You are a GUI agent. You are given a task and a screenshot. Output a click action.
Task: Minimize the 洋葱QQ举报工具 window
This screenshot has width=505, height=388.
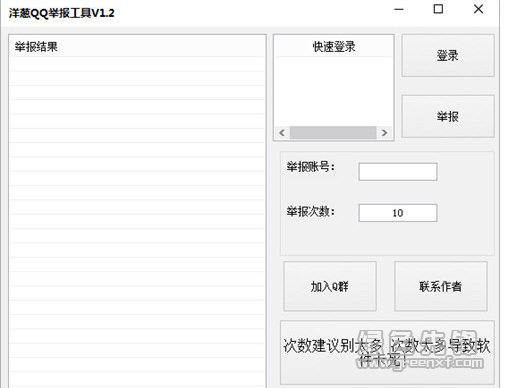point(399,9)
